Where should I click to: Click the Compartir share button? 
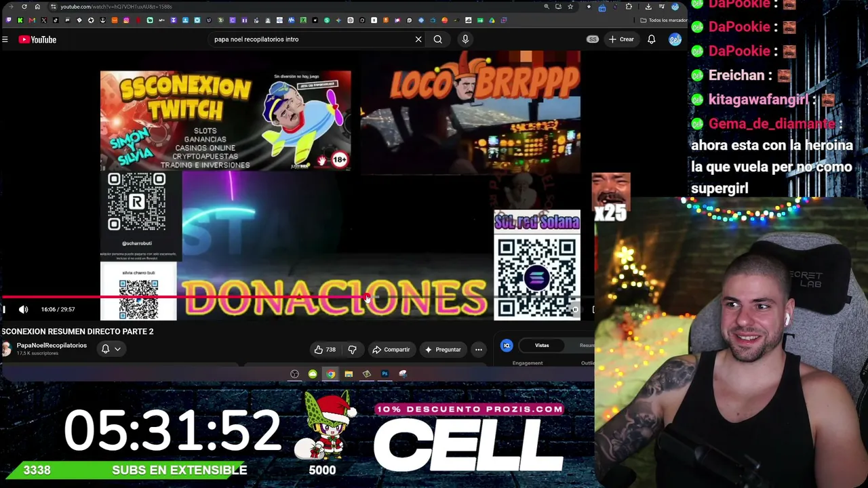(391, 350)
